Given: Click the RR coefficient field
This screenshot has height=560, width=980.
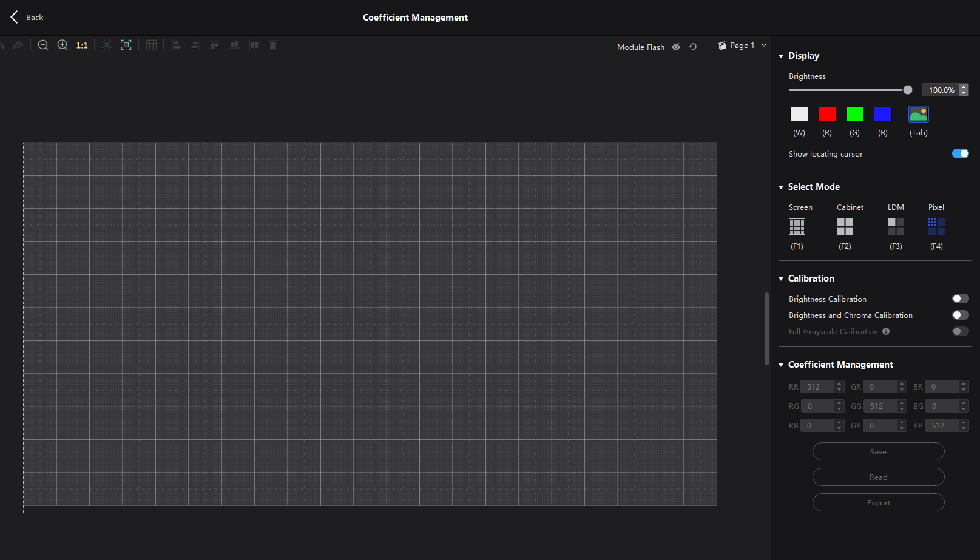Looking at the screenshot, I should click(817, 386).
